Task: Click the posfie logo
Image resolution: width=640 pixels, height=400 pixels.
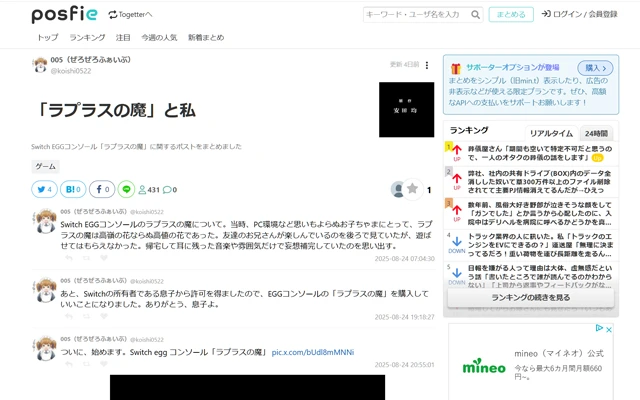Action: tap(64, 14)
